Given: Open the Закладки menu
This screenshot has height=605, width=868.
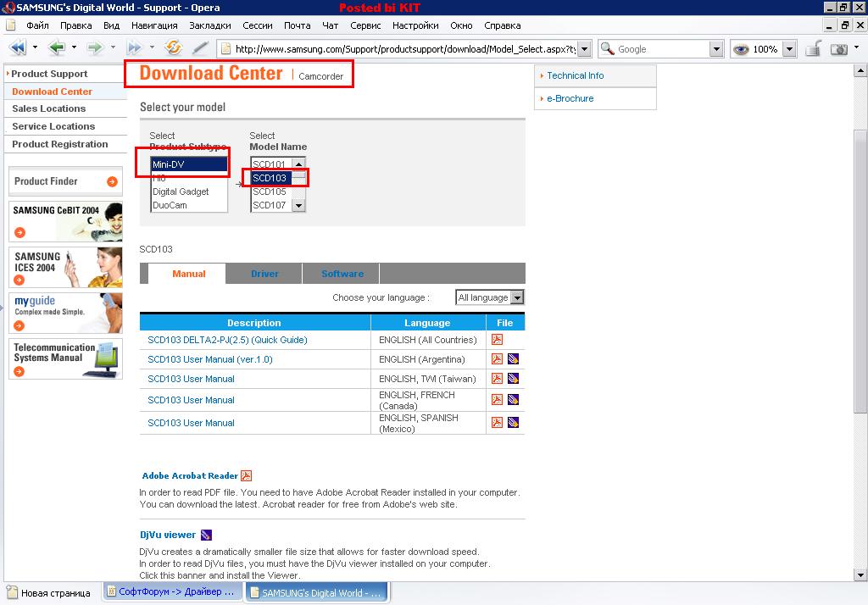Looking at the screenshot, I should click(x=210, y=25).
